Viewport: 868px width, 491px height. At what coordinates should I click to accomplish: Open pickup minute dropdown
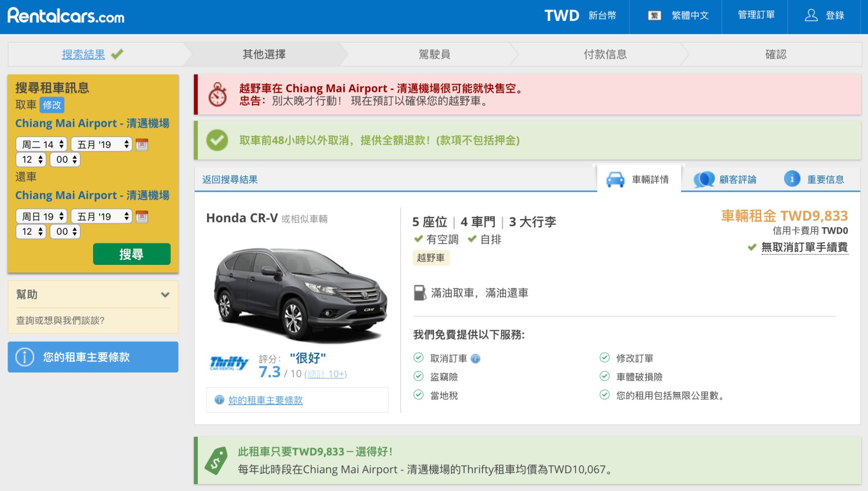coord(65,159)
